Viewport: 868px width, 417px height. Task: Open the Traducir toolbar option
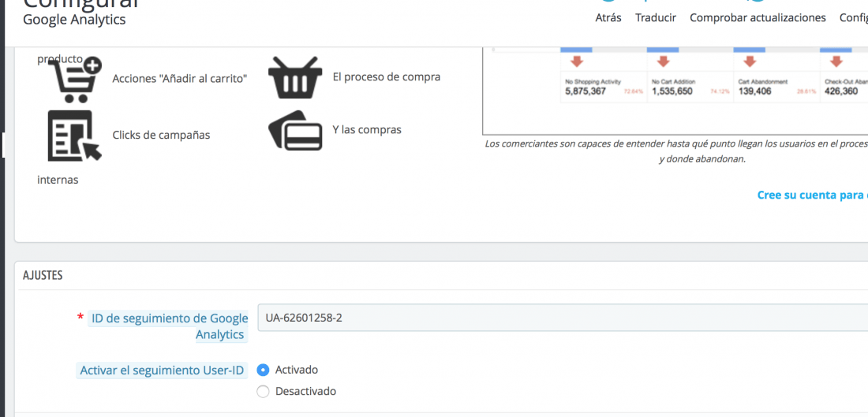[x=656, y=17]
